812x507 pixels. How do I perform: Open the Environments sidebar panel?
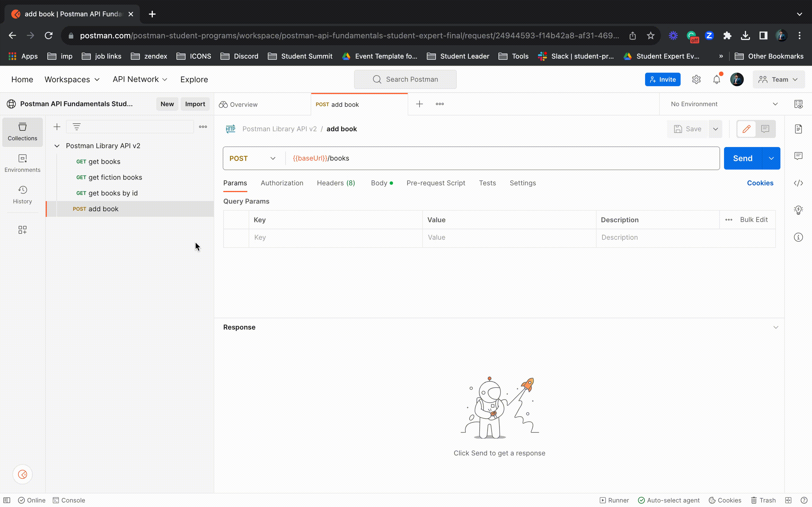[23, 163]
